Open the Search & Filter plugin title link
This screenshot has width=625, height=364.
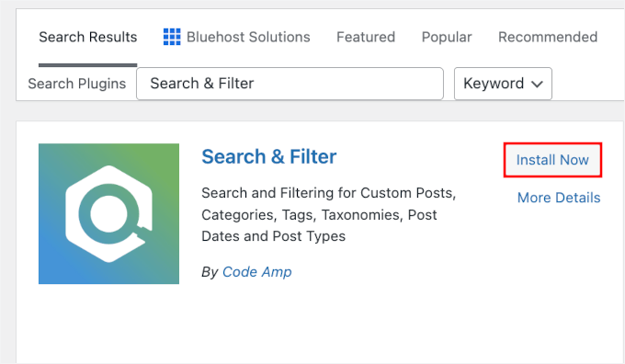point(269,156)
